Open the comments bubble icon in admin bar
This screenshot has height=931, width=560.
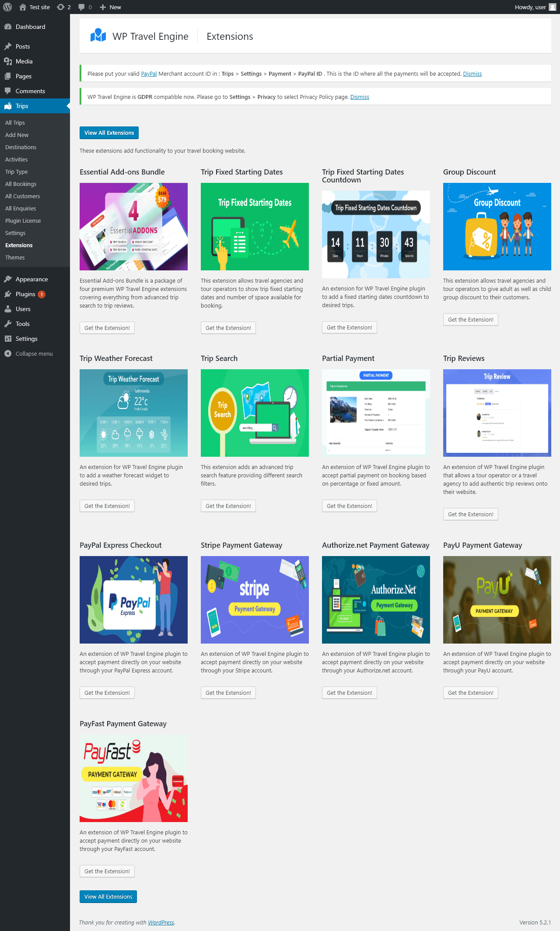[x=81, y=7]
